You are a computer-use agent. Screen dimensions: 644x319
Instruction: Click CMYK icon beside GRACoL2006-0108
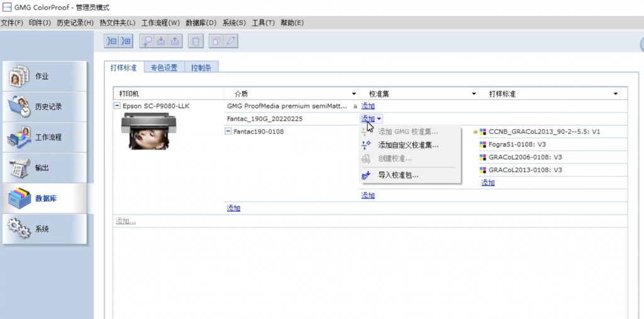coord(483,157)
